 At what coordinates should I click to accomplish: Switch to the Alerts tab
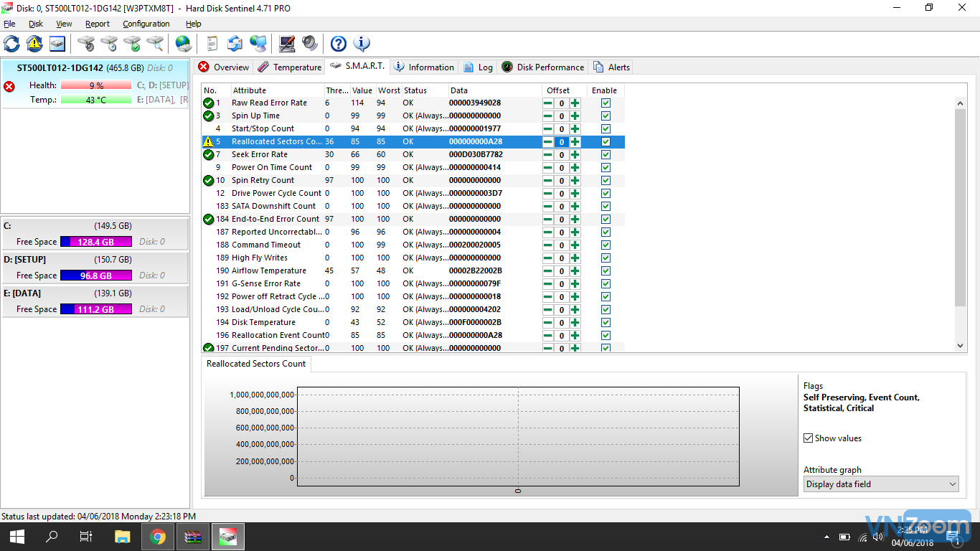(611, 67)
